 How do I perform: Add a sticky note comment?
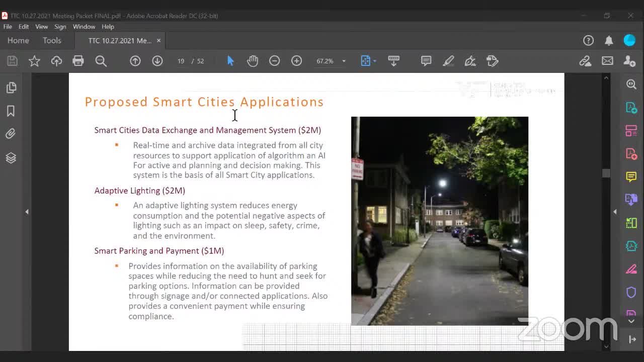[426, 61]
